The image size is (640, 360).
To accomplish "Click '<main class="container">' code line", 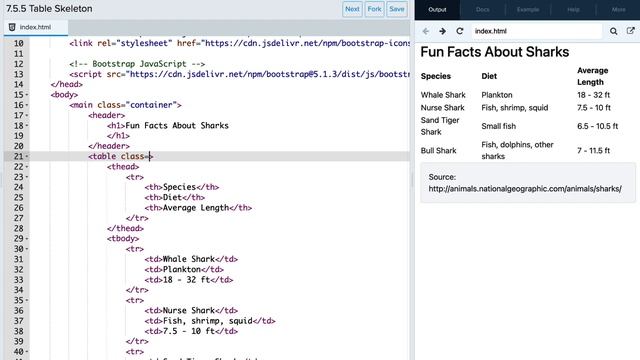I will pyautogui.click(x=125, y=105).
